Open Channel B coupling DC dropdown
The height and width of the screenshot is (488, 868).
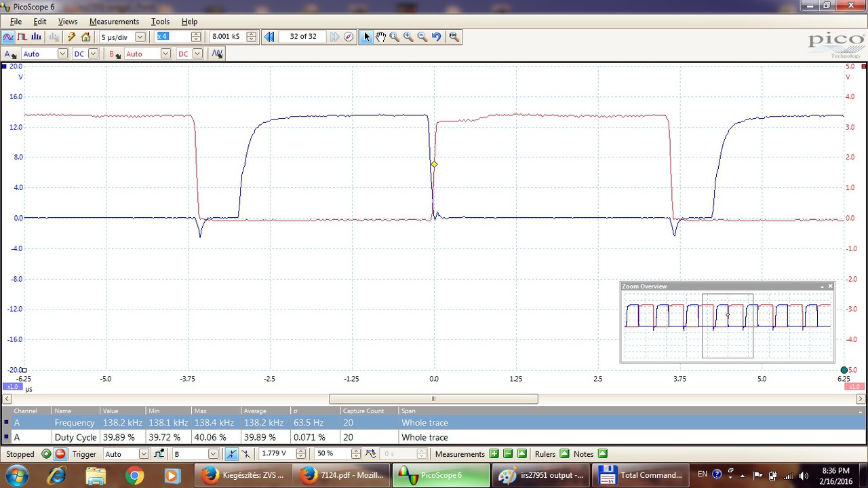pyautogui.click(x=197, y=54)
